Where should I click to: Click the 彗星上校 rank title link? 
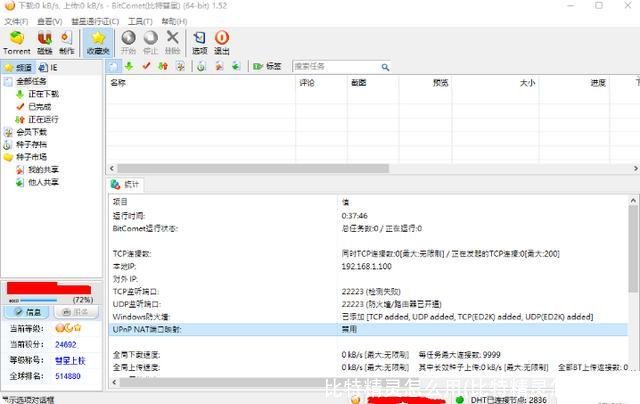(x=70, y=360)
